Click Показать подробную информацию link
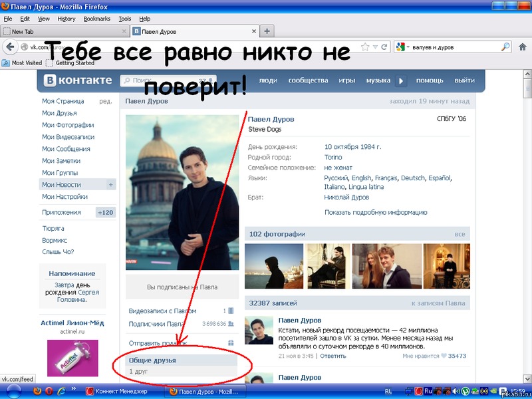This screenshot has width=532, height=399. [x=376, y=213]
